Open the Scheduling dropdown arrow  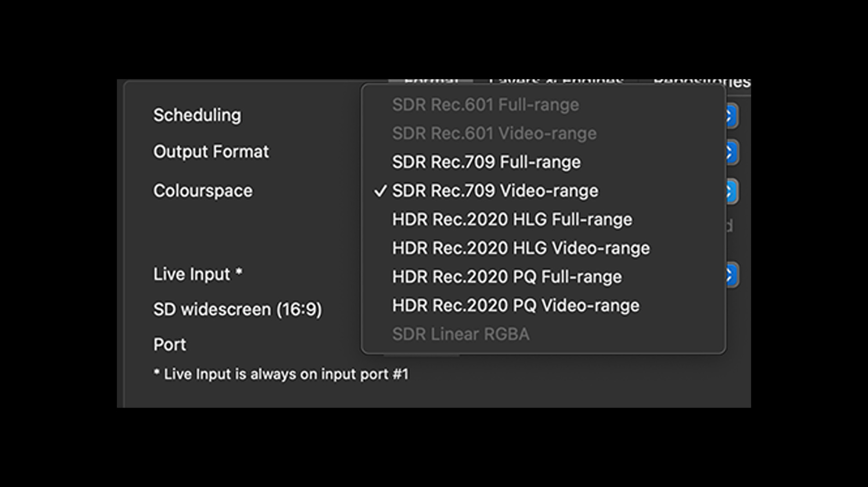[731, 116]
